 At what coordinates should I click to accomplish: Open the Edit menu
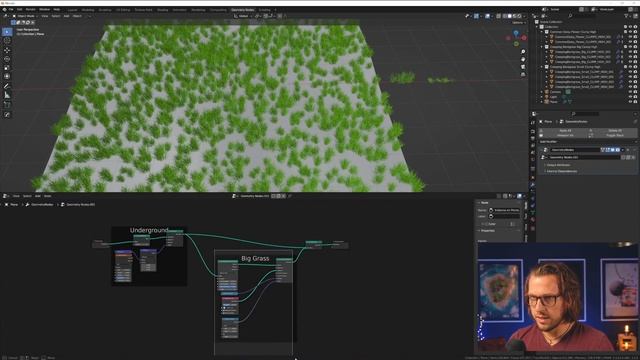[20, 9]
